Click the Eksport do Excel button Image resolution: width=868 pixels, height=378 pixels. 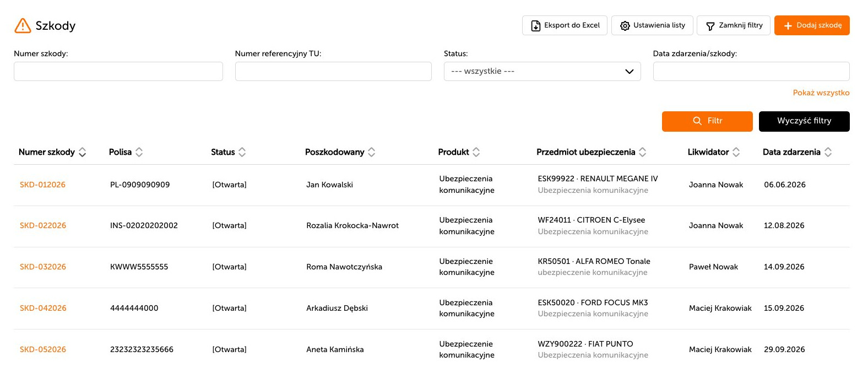(x=565, y=25)
